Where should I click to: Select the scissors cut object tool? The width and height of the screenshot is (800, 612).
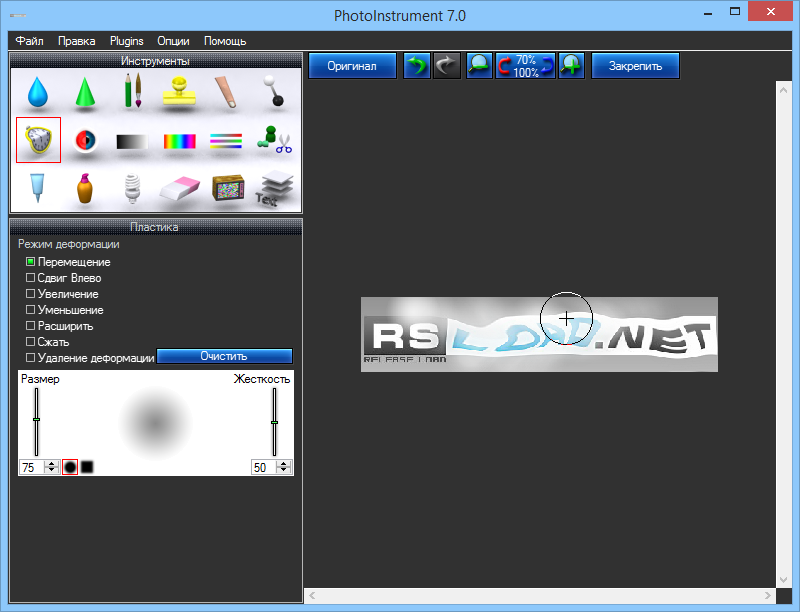click(274, 140)
